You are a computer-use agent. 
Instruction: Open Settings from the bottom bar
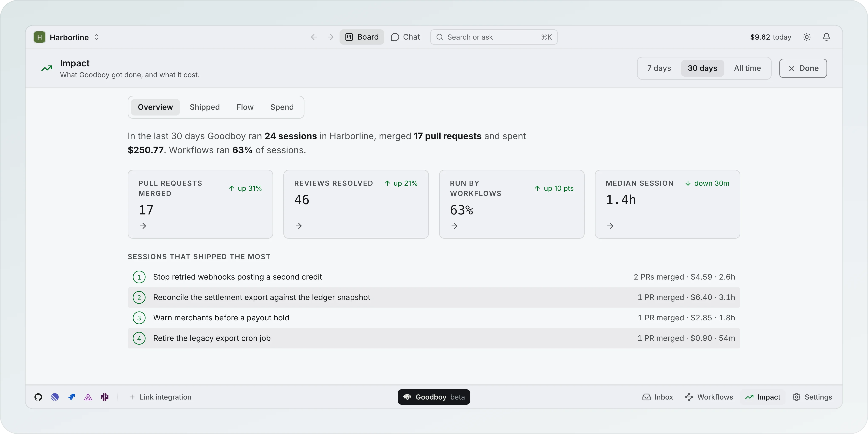pyautogui.click(x=812, y=397)
